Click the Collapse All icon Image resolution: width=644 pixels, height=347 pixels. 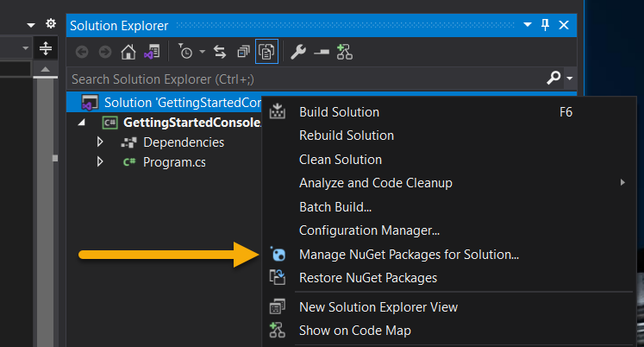[243, 53]
